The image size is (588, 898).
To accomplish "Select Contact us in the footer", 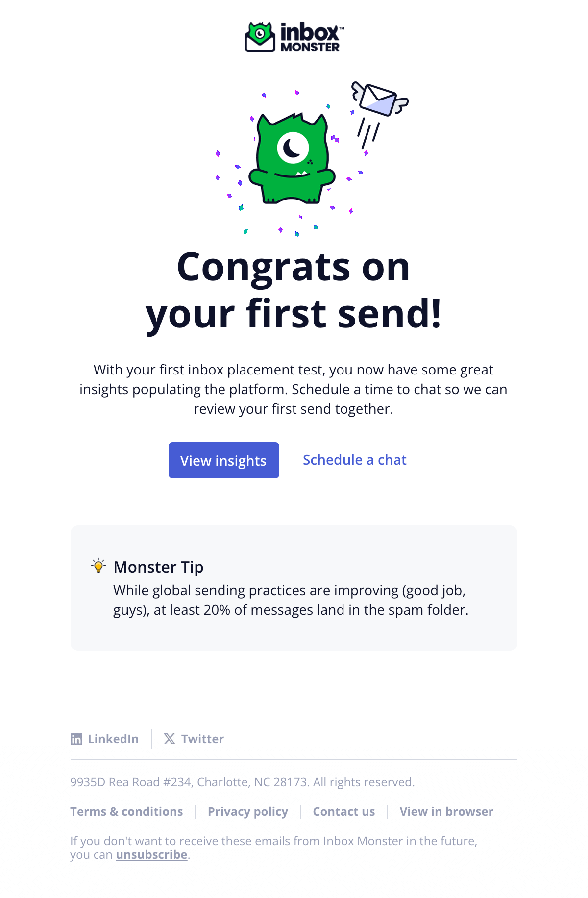I will [344, 811].
